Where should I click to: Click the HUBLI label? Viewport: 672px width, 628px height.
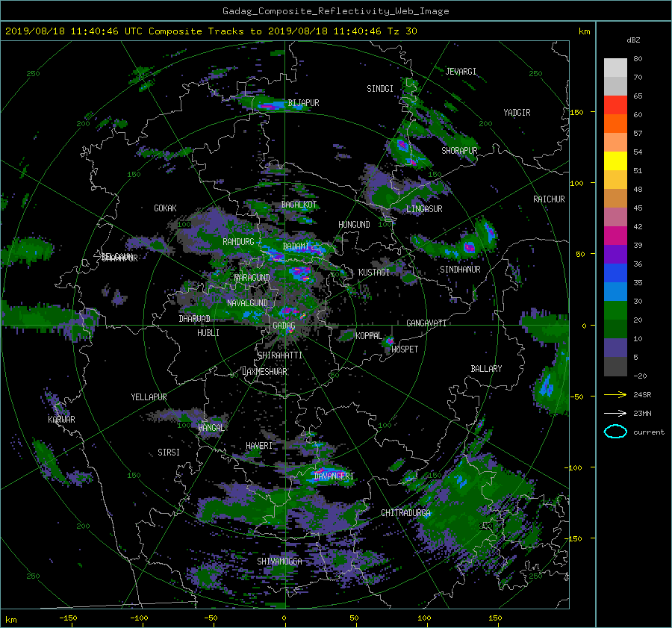click(x=208, y=333)
